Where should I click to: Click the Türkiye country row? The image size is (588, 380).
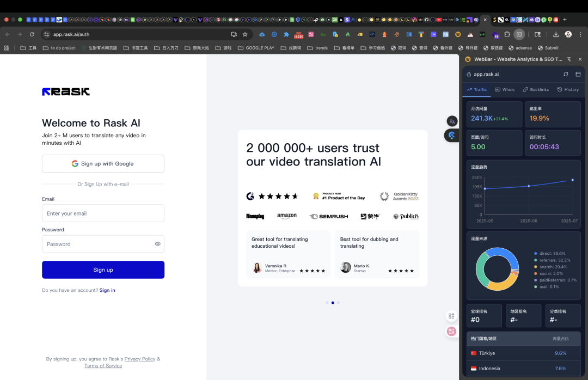[524, 353]
